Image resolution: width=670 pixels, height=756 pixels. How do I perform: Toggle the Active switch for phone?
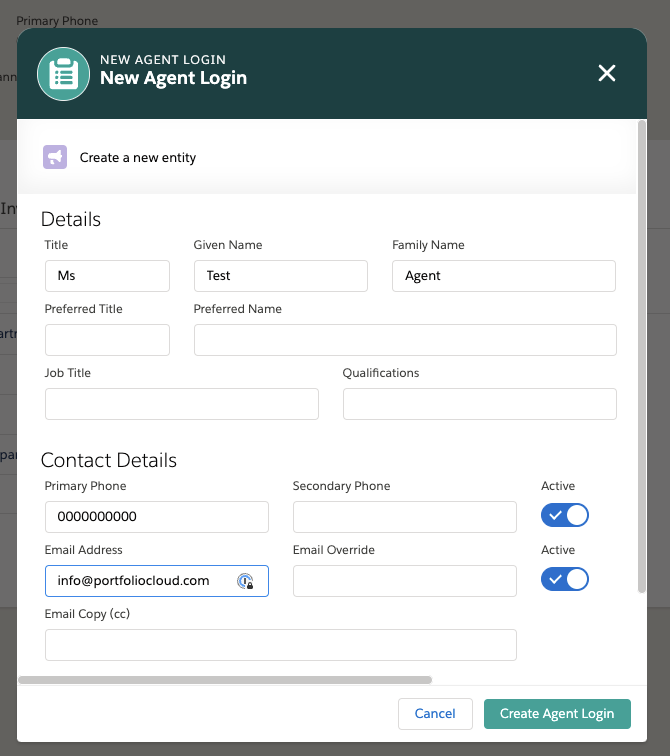point(565,516)
